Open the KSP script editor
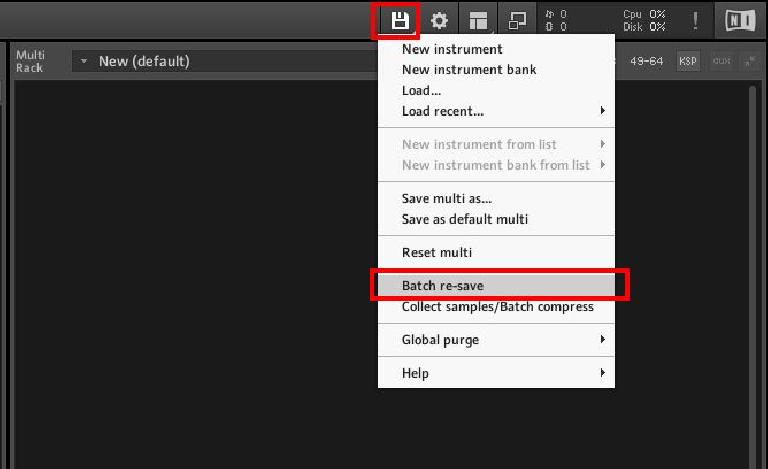 (688, 61)
